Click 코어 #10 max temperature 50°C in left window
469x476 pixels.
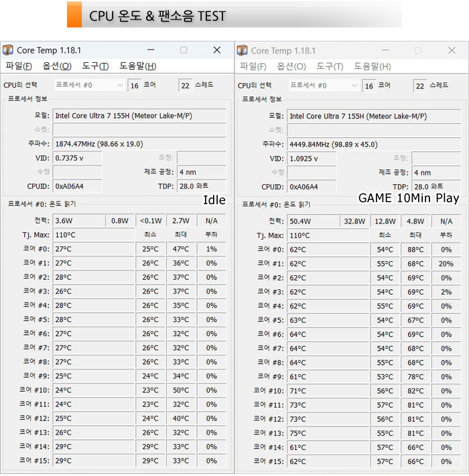point(181,390)
